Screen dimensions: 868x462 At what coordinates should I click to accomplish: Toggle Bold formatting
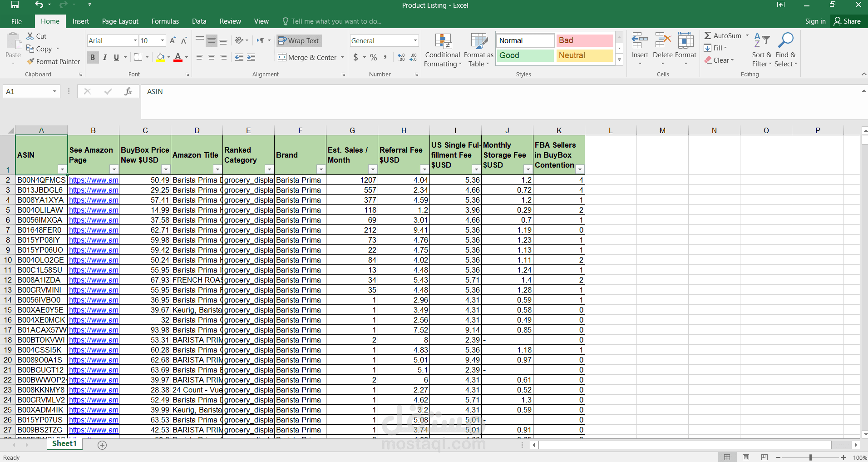pyautogui.click(x=93, y=57)
